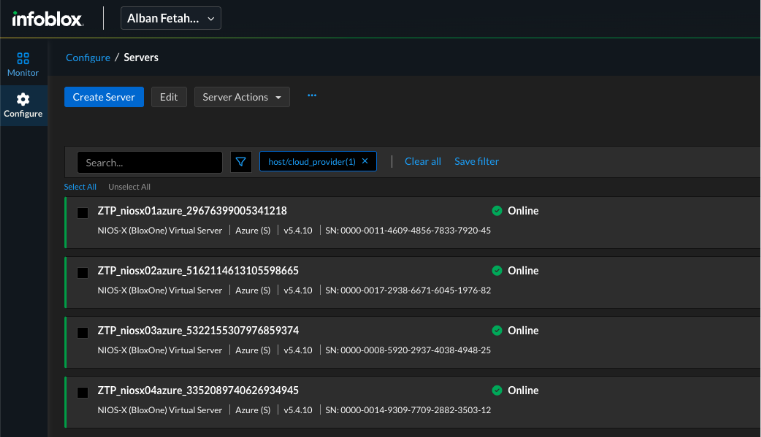Remove the host/cloud_provider(1) filter chip
The image size is (761, 437).
coord(365,161)
